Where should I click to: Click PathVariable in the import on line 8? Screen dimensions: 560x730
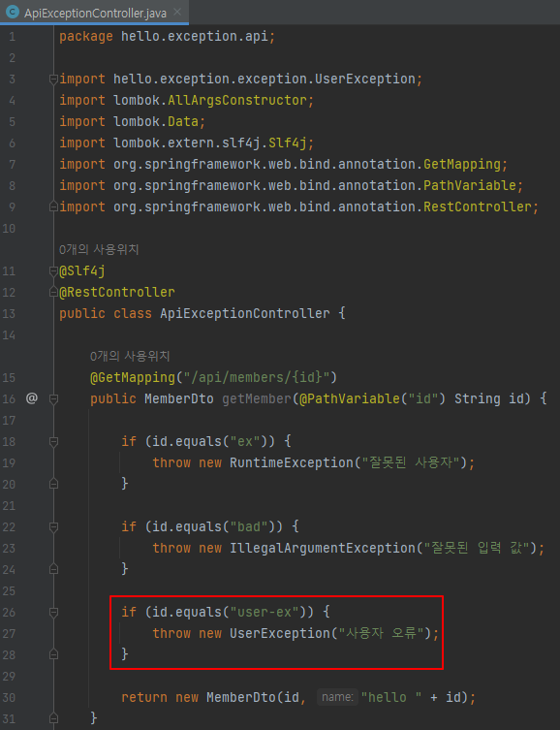469,186
